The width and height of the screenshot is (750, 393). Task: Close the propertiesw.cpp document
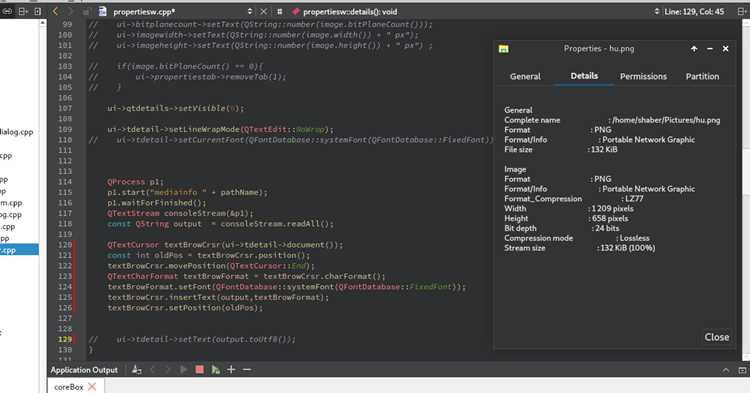tap(264, 11)
